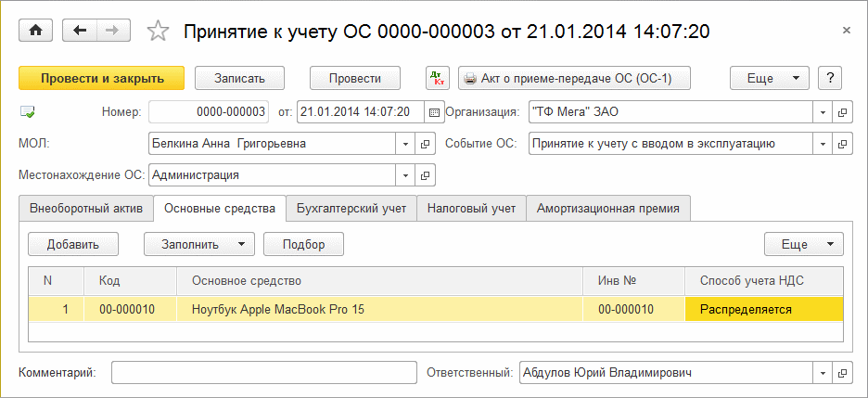Click the Home icon button
868x398 pixels.
point(36,31)
